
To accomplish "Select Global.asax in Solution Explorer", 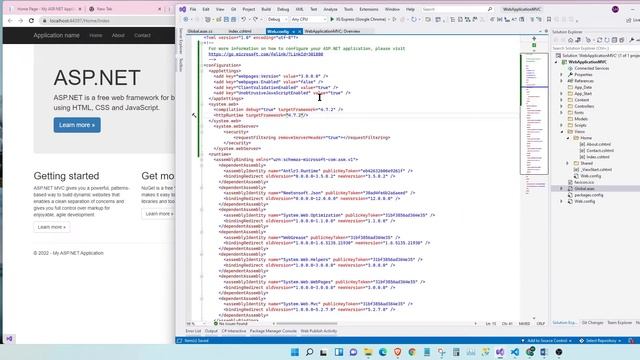I will click(584, 189).
